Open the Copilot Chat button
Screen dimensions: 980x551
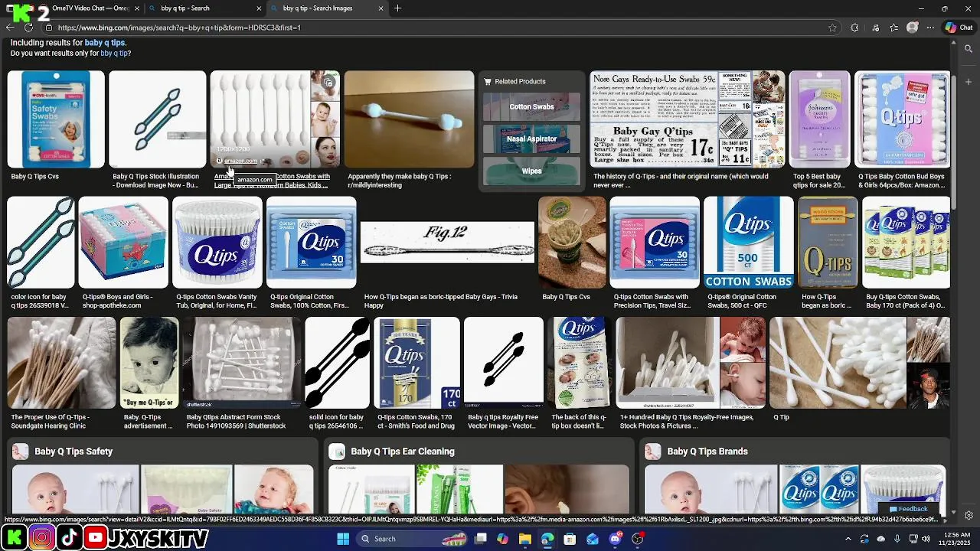tap(959, 28)
